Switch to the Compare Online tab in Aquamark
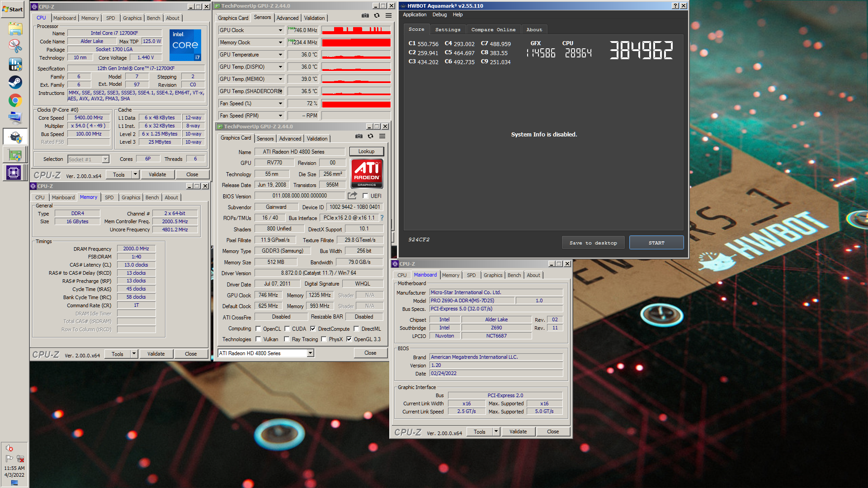Screen dimensions: 868x488 pos(493,30)
